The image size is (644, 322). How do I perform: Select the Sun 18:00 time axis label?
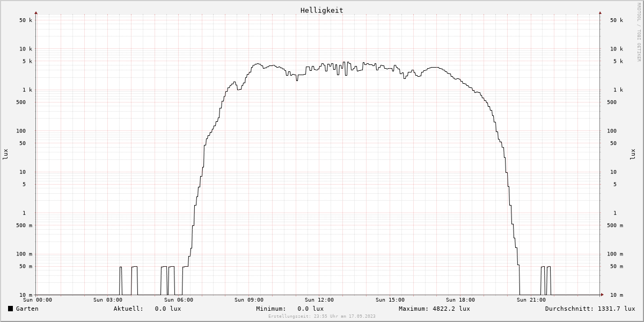pos(460,300)
